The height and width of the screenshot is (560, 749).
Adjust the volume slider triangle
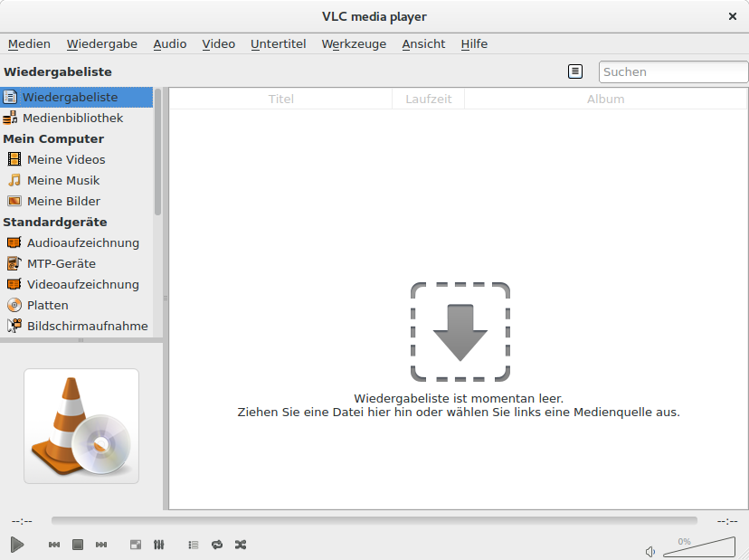pos(699,547)
